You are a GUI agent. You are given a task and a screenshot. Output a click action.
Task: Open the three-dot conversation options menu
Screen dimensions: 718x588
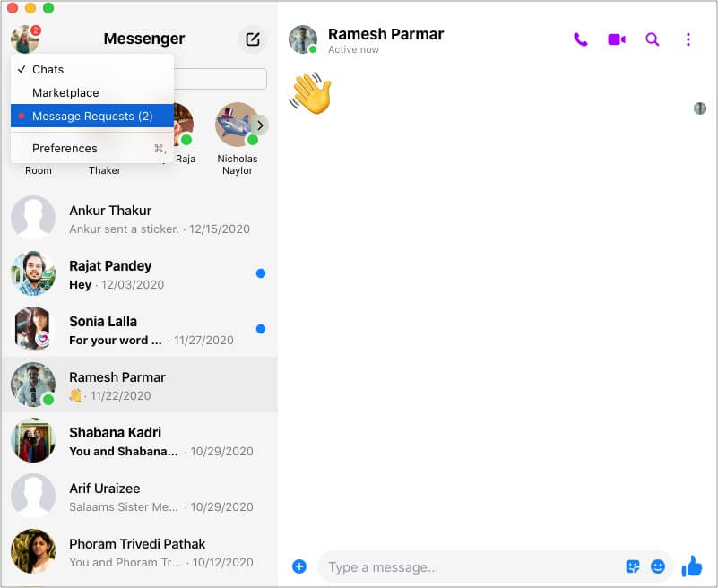point(688,39)
